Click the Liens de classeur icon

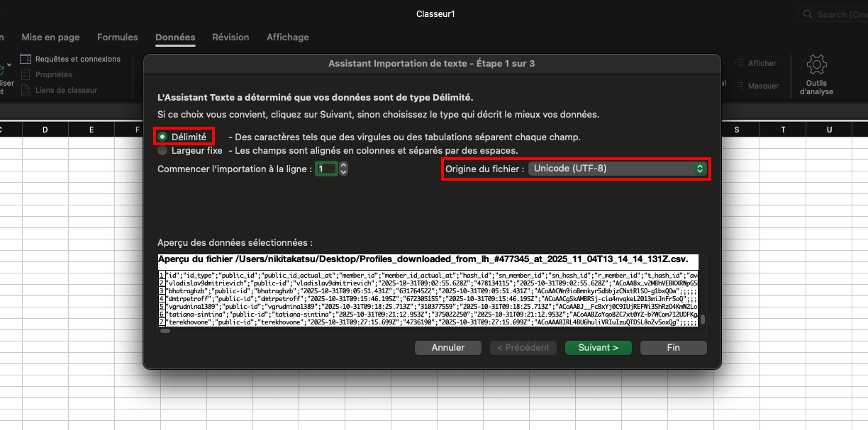[x=26, y=90]
